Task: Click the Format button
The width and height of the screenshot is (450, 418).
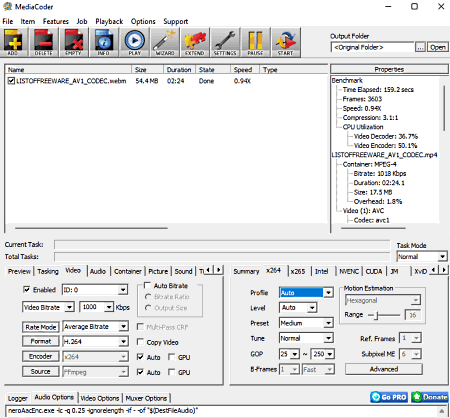Action: coord(41,341)
